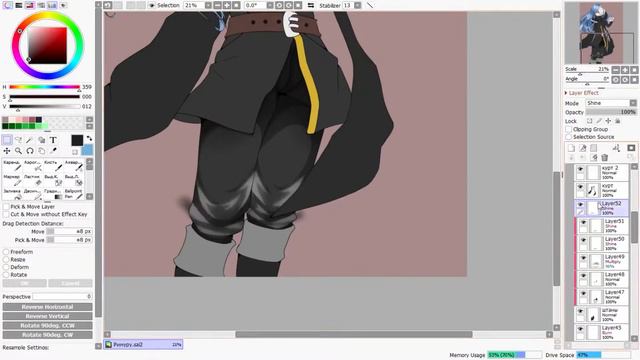Select the Eyedropper color picker tool
This screenshot has height=360, width=640.
pos(53,151)
